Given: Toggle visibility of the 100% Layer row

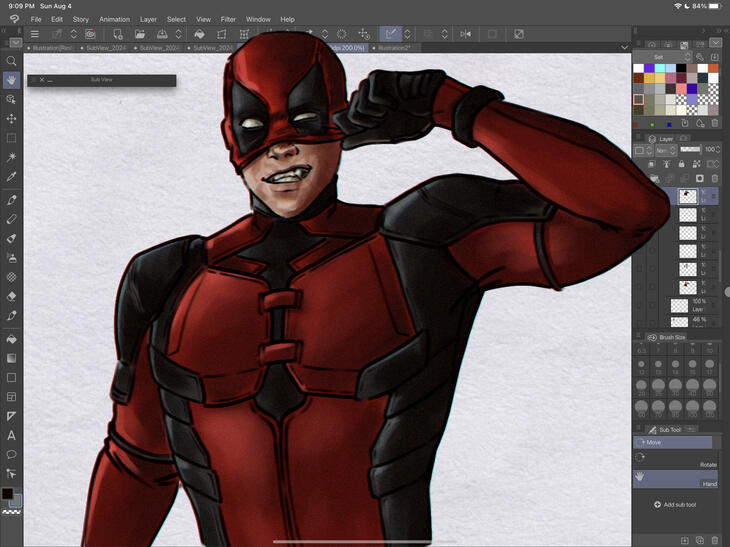Looking at the screenshot, I should pos(639,306).
